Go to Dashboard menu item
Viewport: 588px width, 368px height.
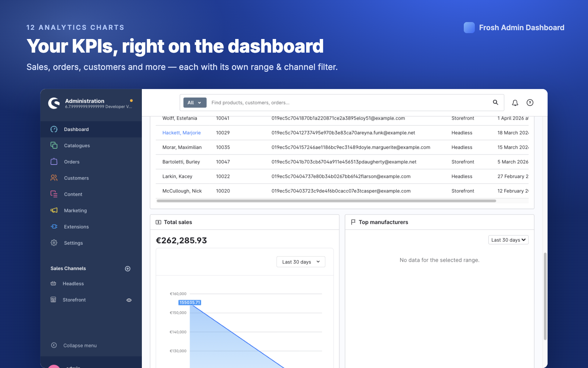pos(91,129)
